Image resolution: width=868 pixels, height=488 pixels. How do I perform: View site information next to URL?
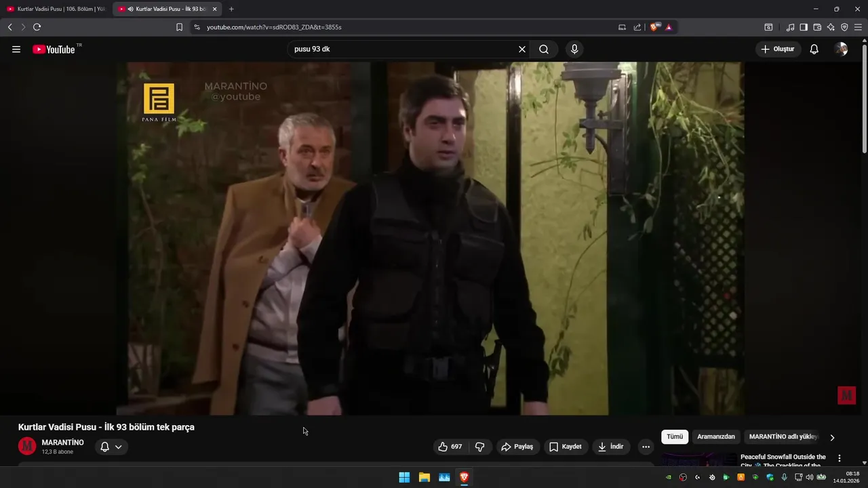coord(197,27)
